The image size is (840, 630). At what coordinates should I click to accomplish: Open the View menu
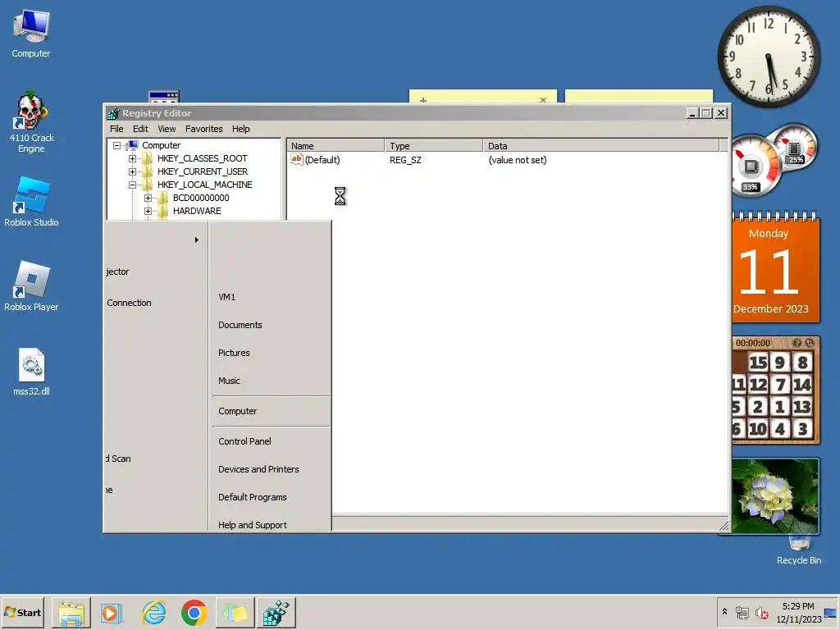[x=167, y=129]
